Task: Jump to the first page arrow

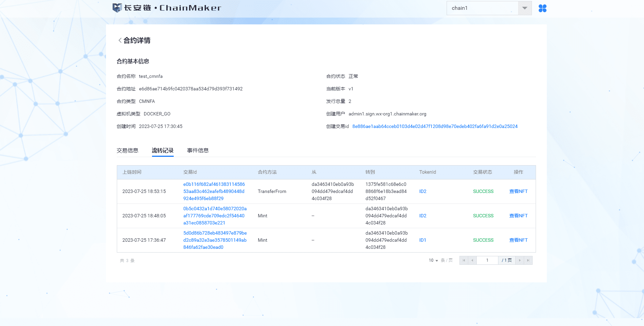Action: tap(464, 260)
